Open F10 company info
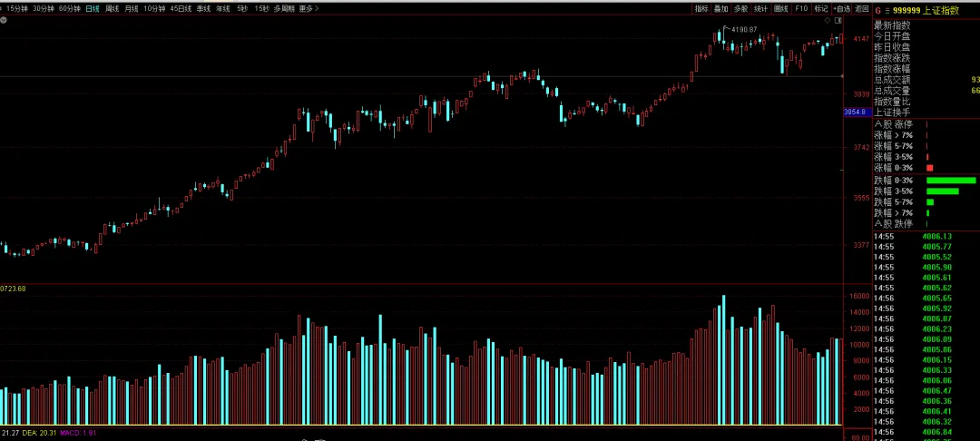 pos(800,9)
